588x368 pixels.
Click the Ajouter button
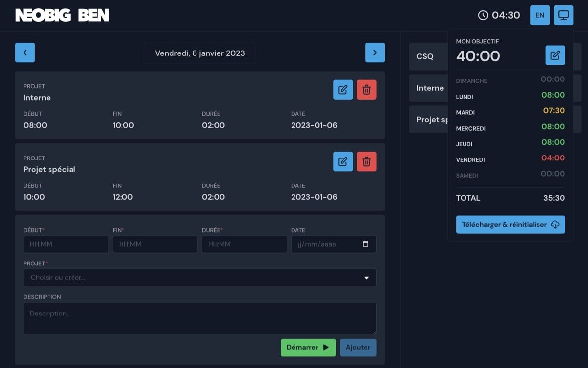point(358,347)
